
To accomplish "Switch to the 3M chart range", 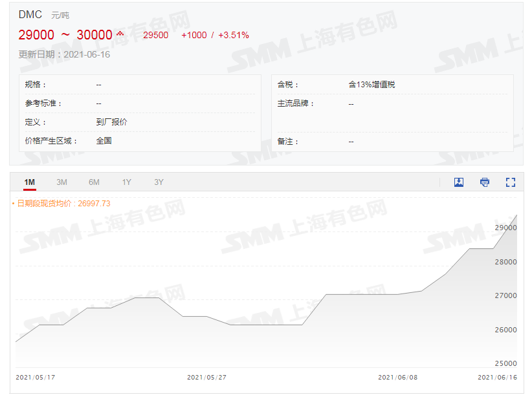I will click(61, 182).
